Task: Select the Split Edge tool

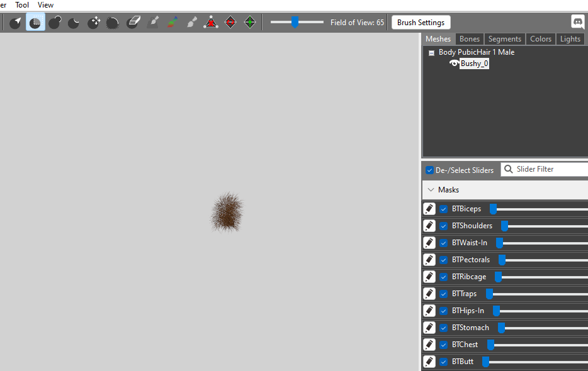Action: pos(250,23)
